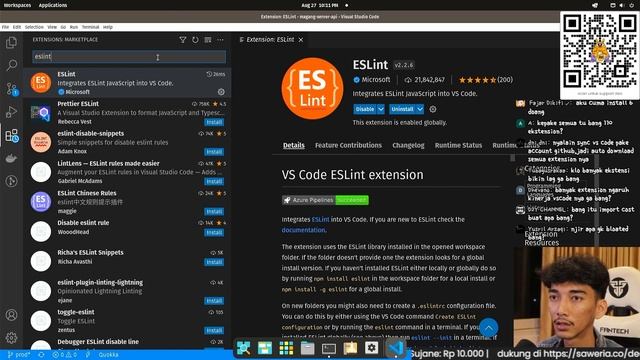Open the files folder in the dock
640x360 pixels.
pyautogui.click(x=307, y=348)
